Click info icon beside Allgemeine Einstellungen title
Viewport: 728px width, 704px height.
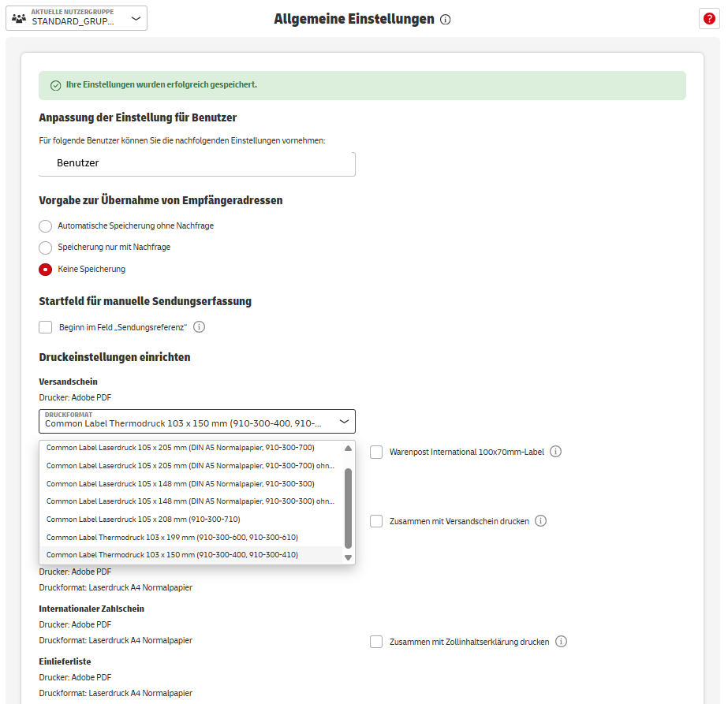pos(446,20)
